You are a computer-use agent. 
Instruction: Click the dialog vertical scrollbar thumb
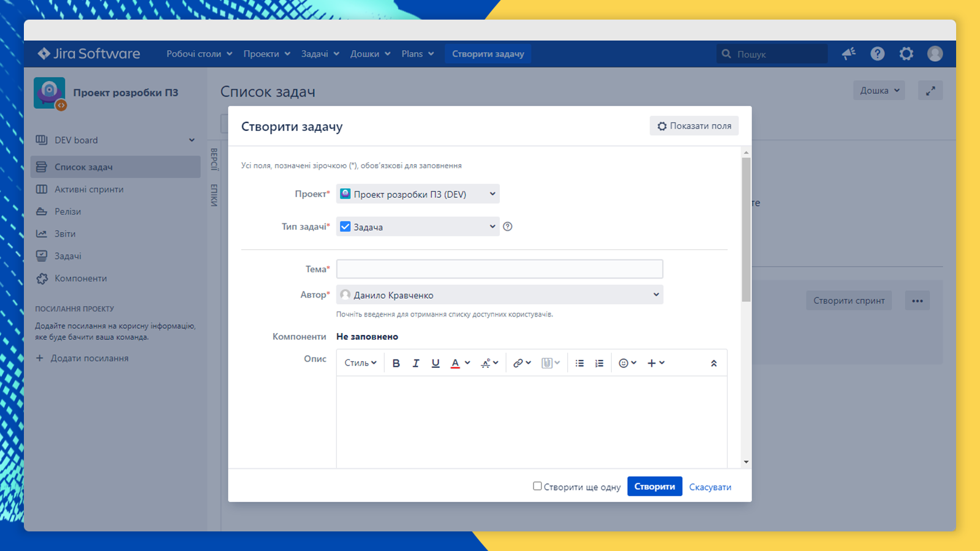(x=746, y=230)
